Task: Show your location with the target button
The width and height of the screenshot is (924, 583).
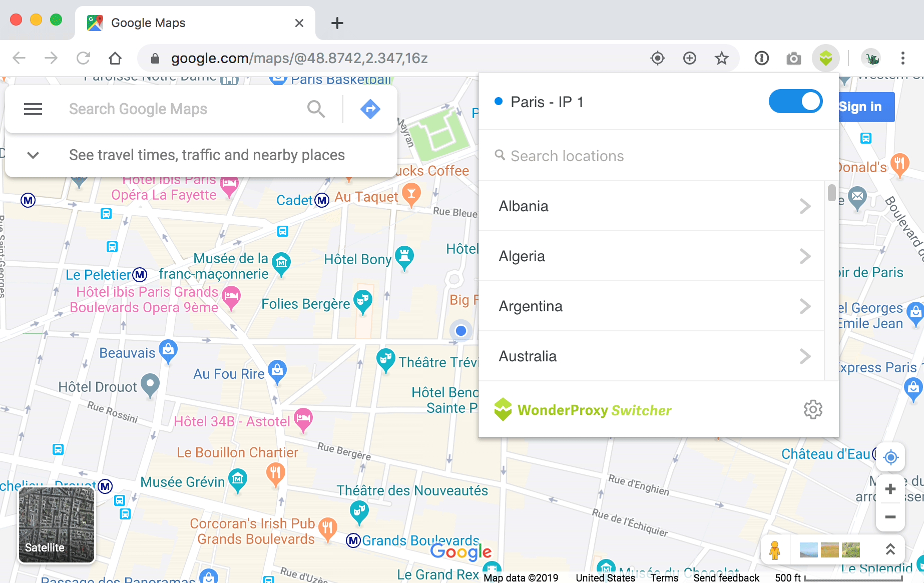Action: (x=890, y=457)
